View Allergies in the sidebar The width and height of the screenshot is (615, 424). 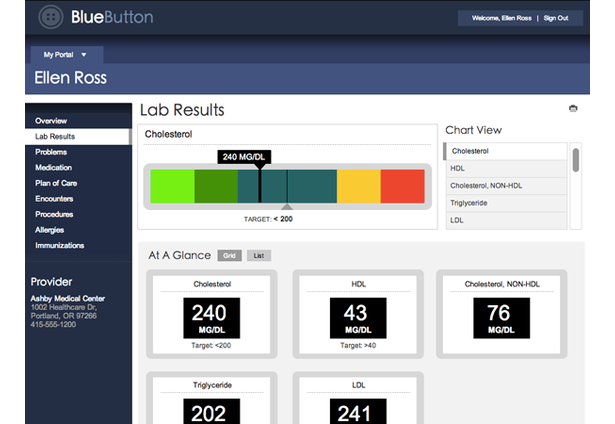49,230
